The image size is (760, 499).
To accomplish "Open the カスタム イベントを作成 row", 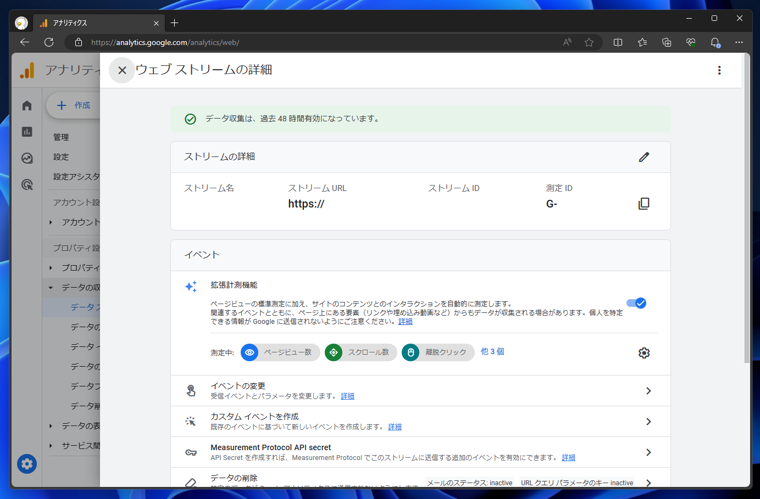I will click(x=420, y=421).
